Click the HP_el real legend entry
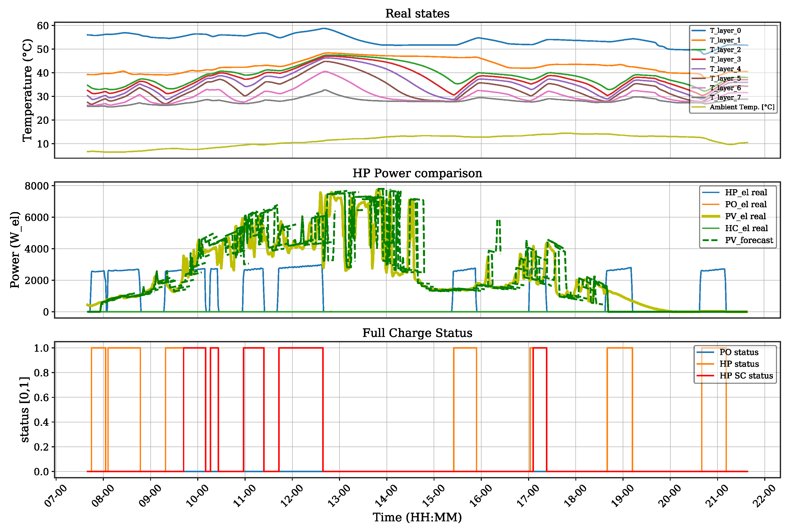This screenshot has width=792, height=532. (x=746, y=192)
